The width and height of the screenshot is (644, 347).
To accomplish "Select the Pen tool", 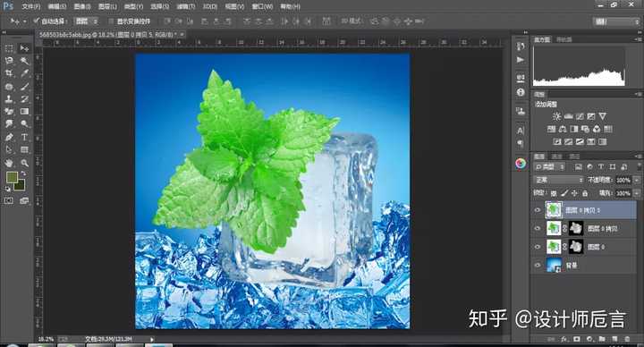I will tap(9, 137).
